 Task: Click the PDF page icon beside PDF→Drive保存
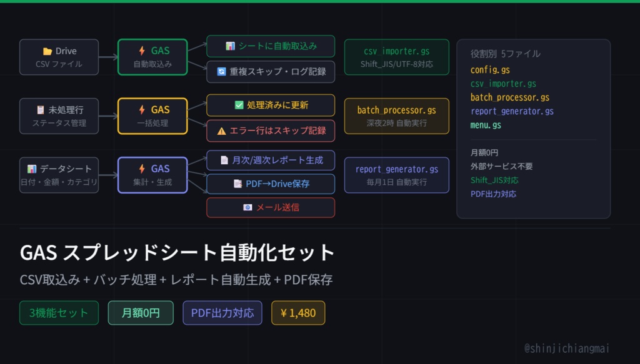point(237,184)
